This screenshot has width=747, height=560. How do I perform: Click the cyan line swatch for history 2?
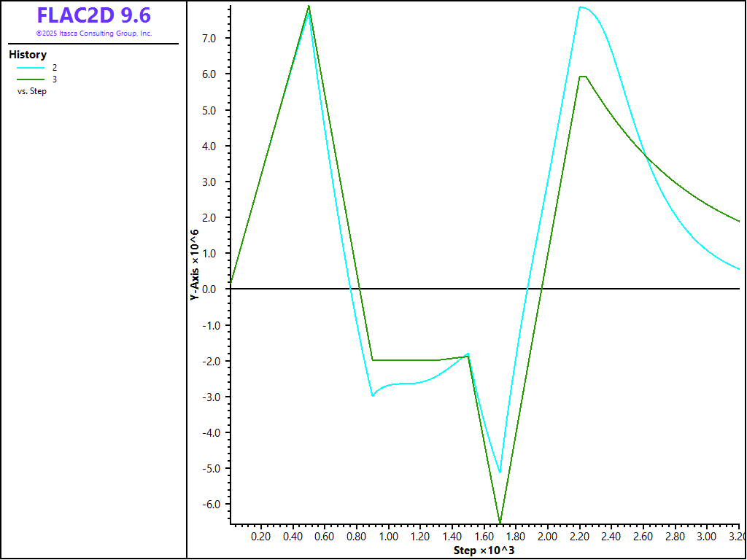pyautogui.click(x=31, y=67)
